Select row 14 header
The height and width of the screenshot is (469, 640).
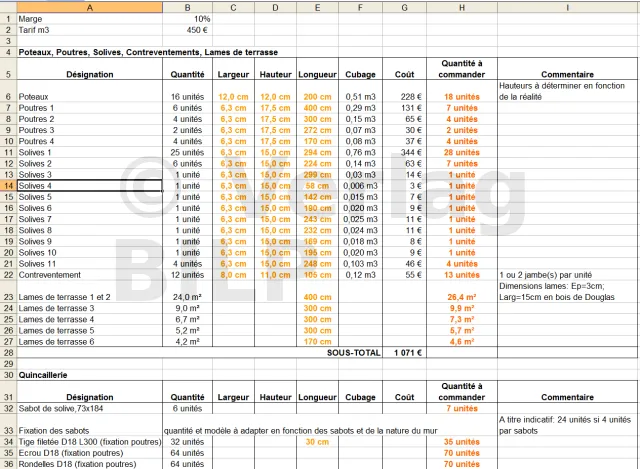[7, 186]
